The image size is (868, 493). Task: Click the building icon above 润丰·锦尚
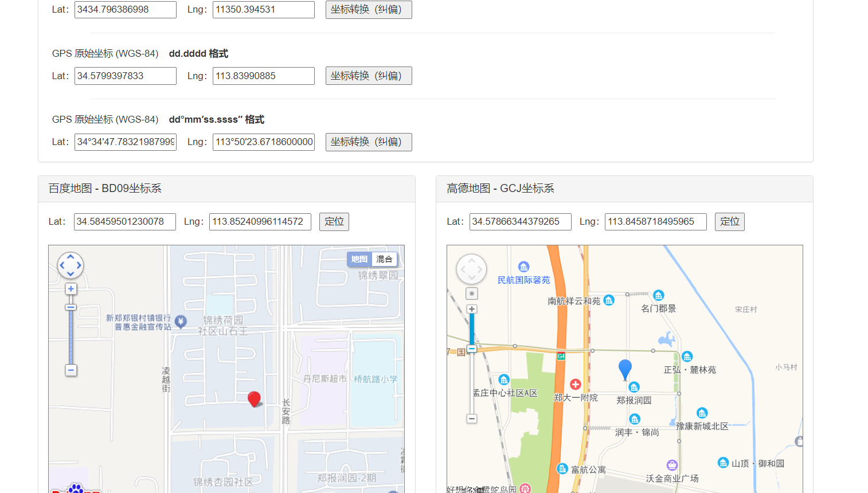(635, 419)
